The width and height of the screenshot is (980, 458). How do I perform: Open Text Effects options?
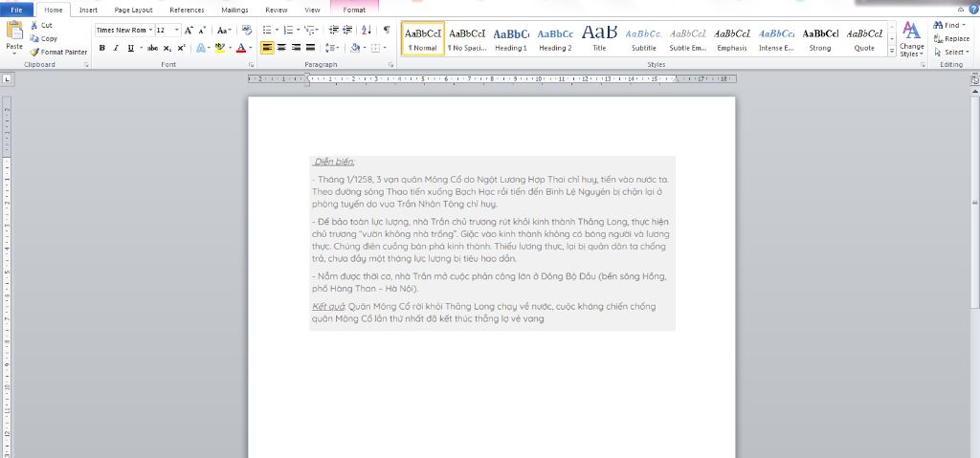pyautogui.click(x=203, y=48)
